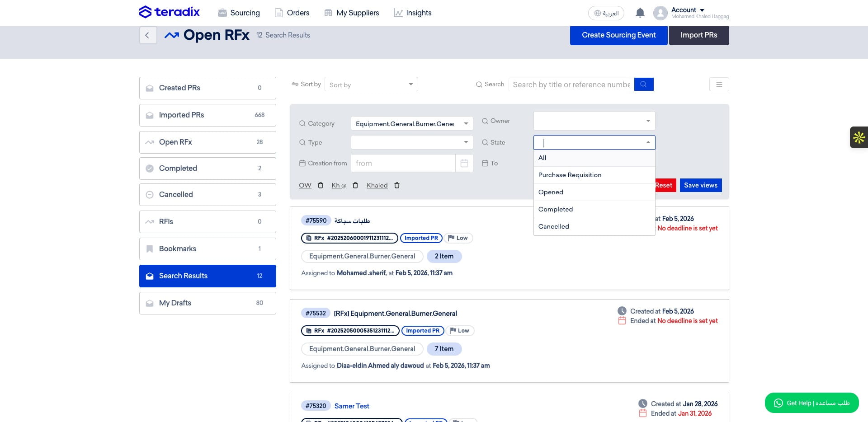This screenshot has height=422, width=868.
Task: Open Created PRs sidebar tab
Action: click(208, 88)
